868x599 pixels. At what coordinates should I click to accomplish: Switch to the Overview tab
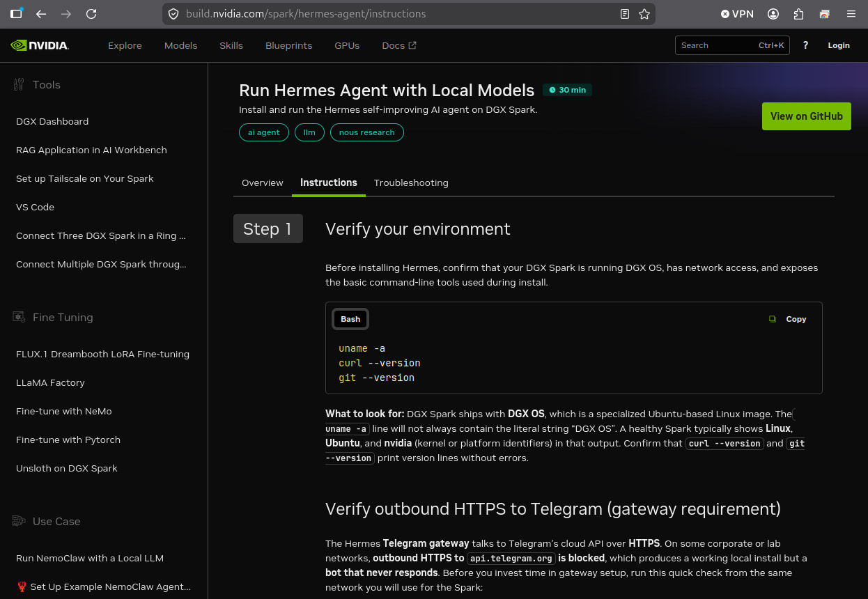pos(263,182)
